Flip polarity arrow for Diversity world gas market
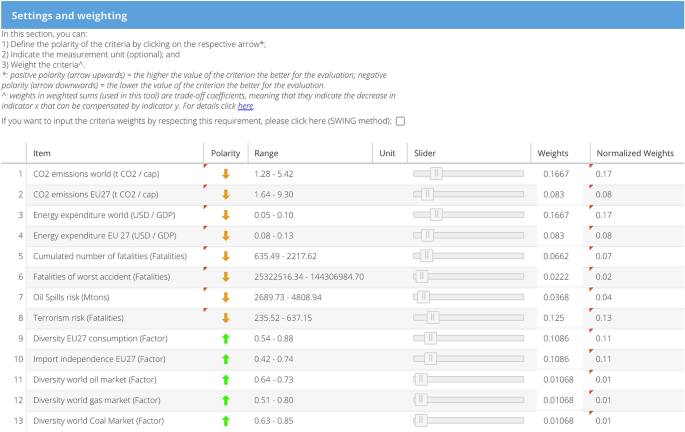The width and height of the screenshot is (685, 432). pyautogui.click(x=226, y=400)
